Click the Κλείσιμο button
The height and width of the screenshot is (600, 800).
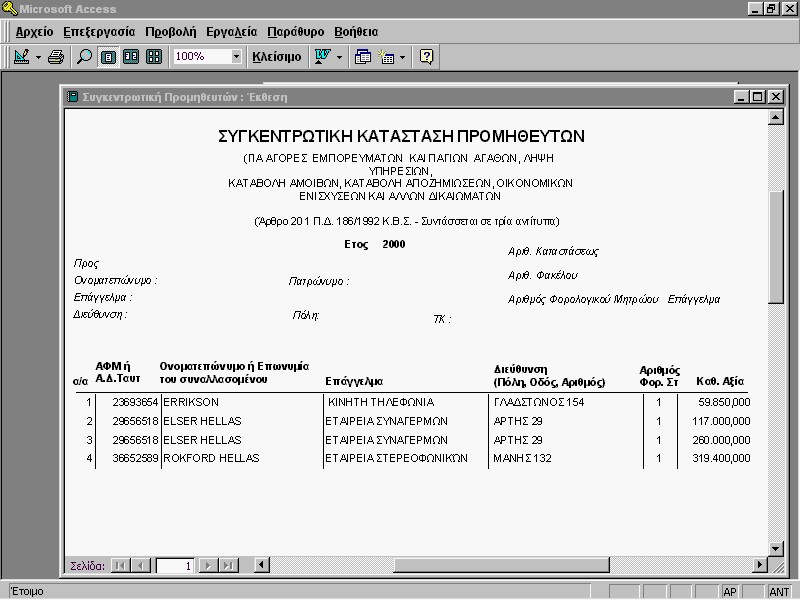(x=277, y=56)
